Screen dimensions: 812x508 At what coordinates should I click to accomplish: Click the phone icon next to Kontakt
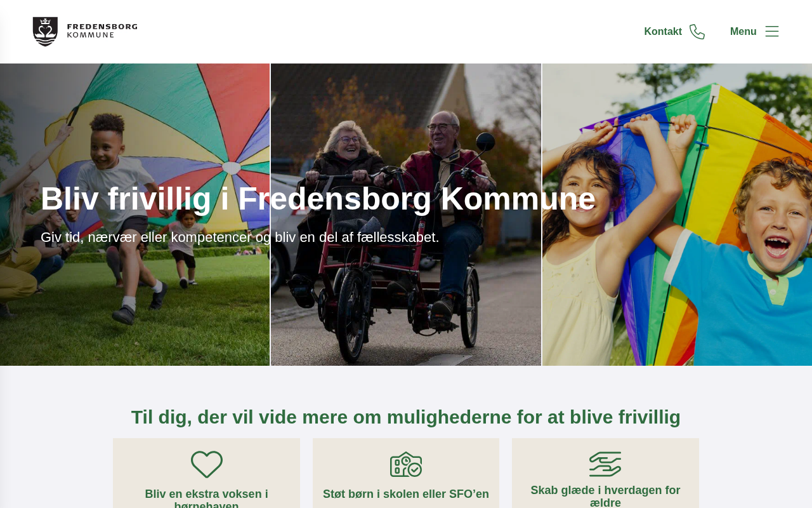pos(697,32)
